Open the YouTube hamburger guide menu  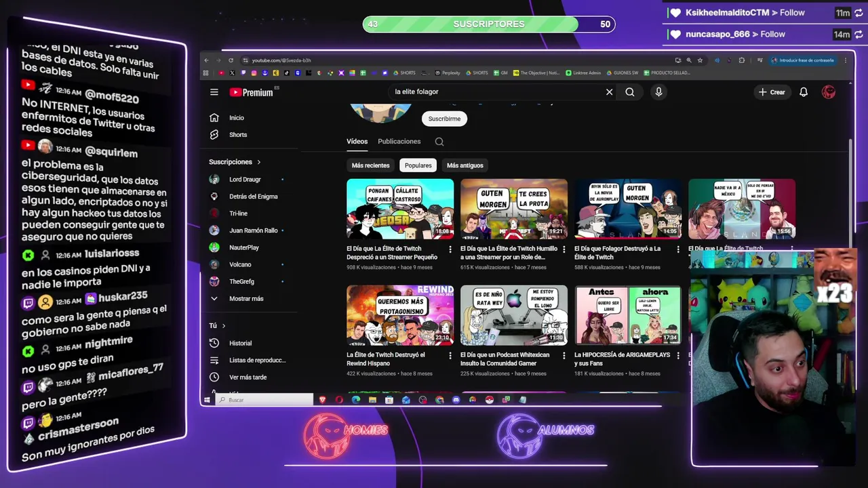[x=214, y=92]
